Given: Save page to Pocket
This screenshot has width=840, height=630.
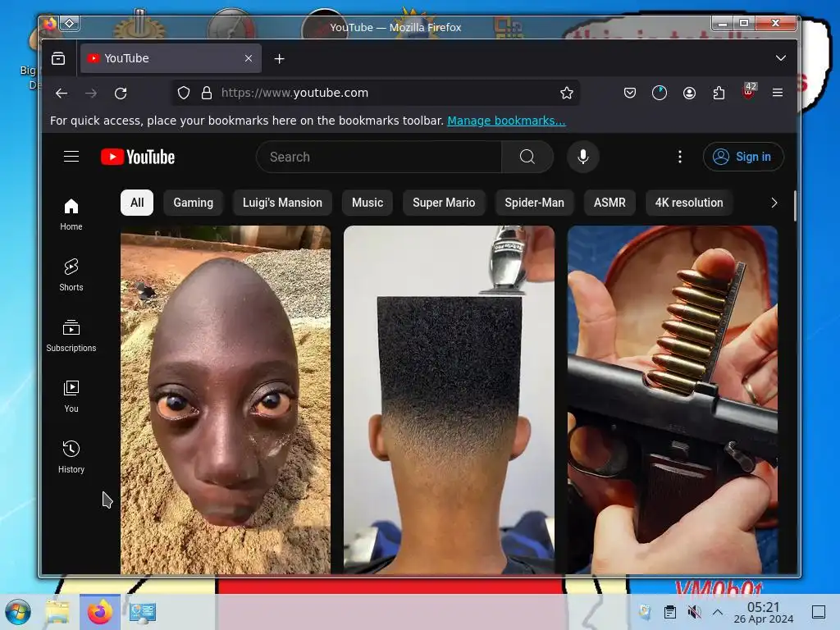Looking at the screenshot, I should coord(630,94).
